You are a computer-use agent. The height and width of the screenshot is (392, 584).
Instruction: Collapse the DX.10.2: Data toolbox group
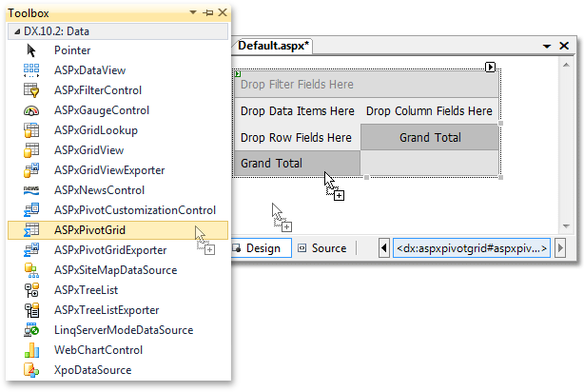point(17,31)
